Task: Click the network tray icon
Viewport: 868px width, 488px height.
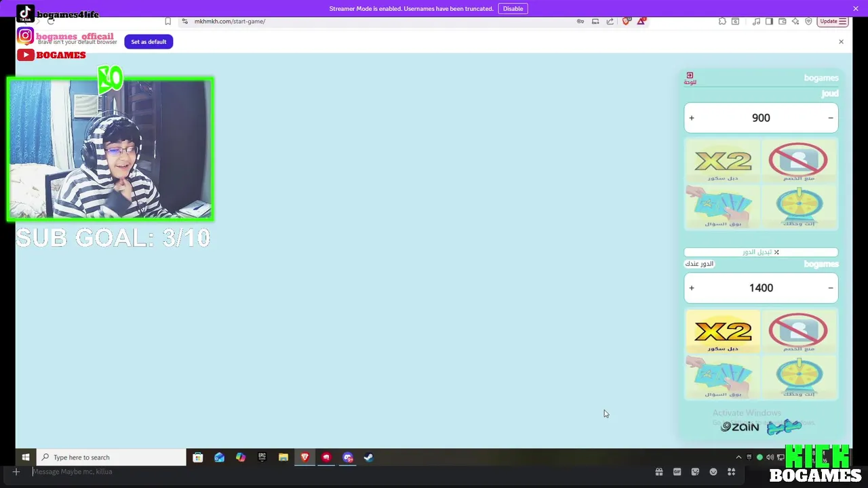Action: [781, 457]
